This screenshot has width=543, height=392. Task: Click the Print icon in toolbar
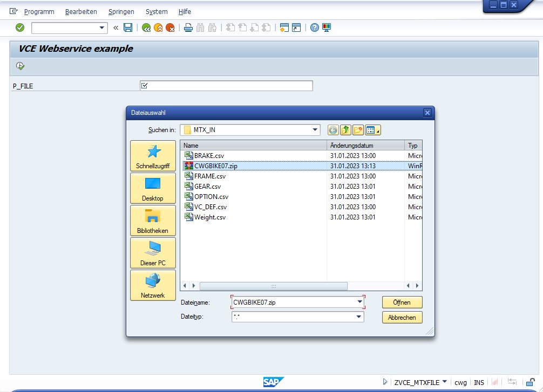(x=188, y=27)
